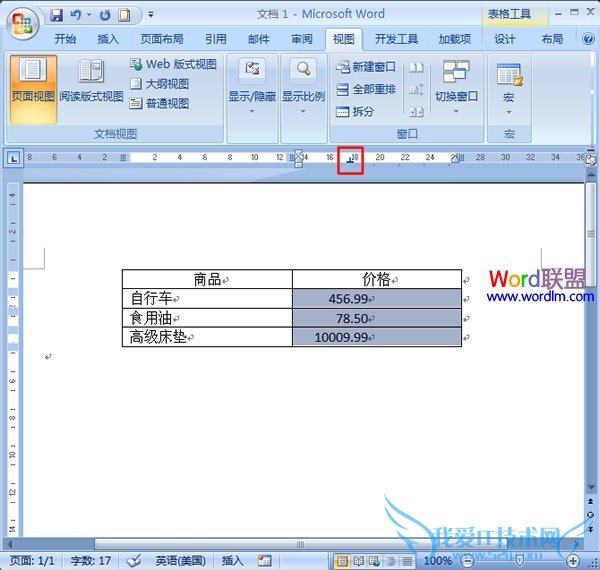Create new document from Quick Access toolbar
This screenshot has width=600, height=570.
point(124,15)
